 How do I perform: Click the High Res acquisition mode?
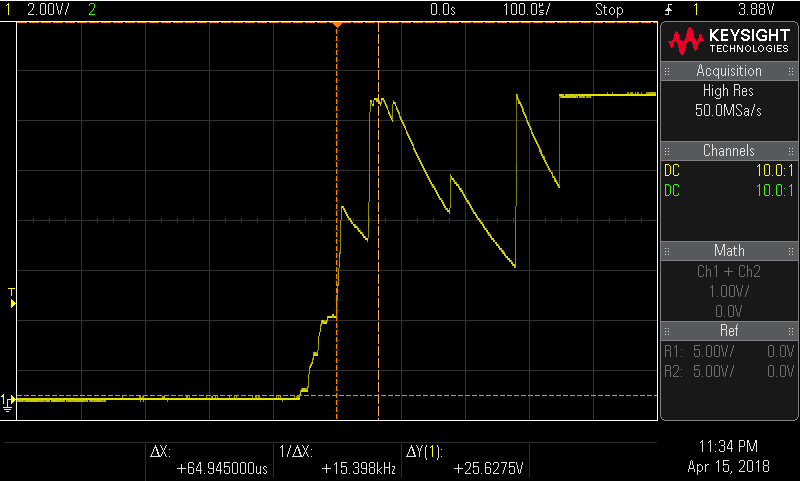[728, 90]
